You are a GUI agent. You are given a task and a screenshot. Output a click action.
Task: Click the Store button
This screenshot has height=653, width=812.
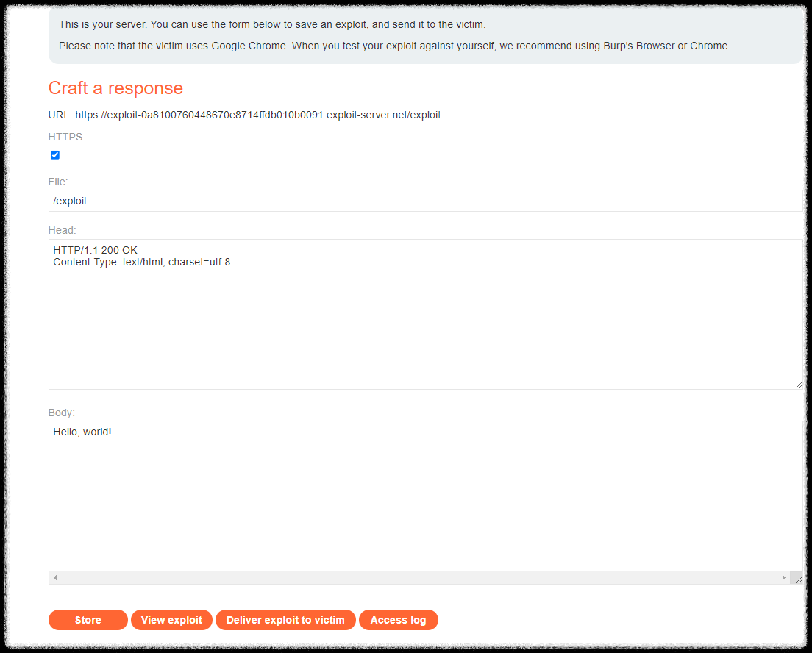pos(88,620)
